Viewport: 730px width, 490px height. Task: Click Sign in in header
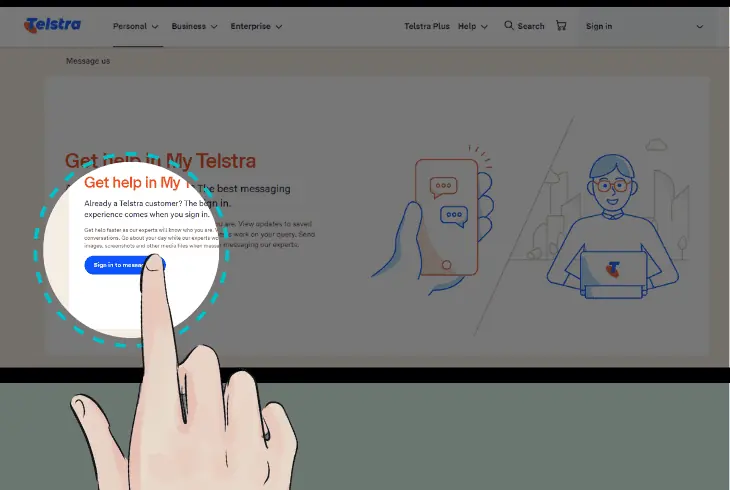click(599, 26)
